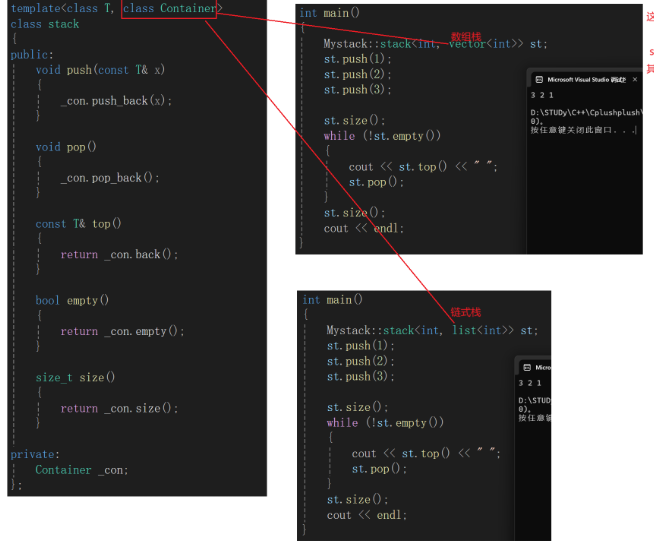The width and height of the screenshot is (654, 559).
Task: Click the 'return _con.size();' statement
Action: pyautogui.click(x=119, y=408)
